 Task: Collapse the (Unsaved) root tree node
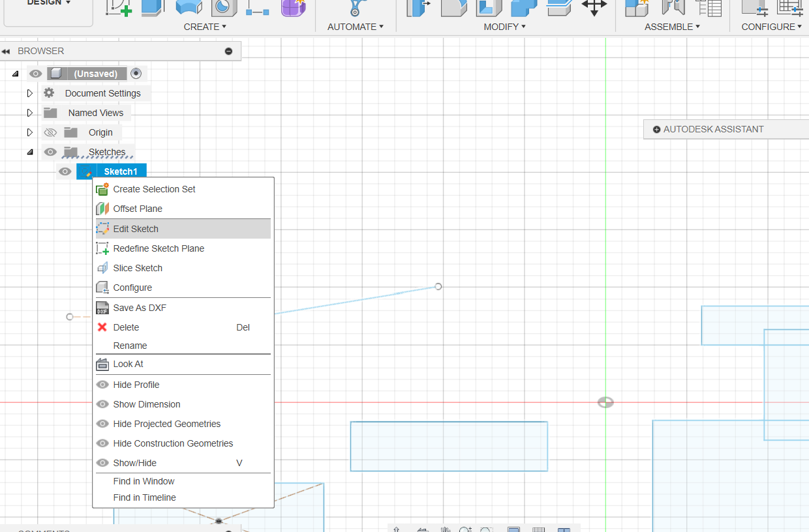15,74
